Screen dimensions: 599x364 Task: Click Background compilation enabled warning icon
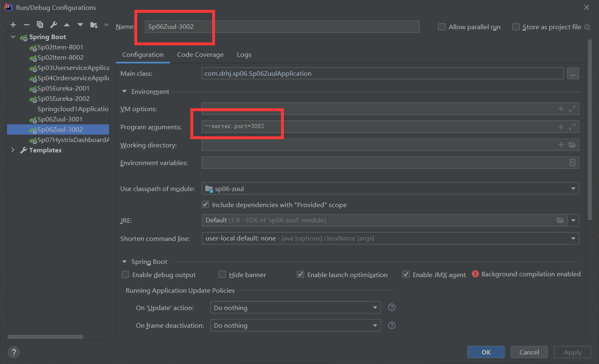pyautogui.click(x=475, y=274)
